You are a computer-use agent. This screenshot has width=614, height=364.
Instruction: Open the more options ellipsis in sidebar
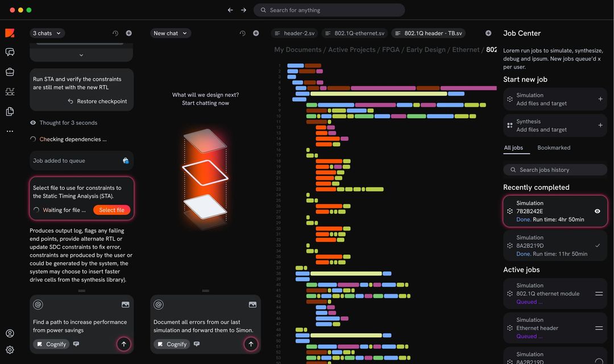[x=10, y=131]
